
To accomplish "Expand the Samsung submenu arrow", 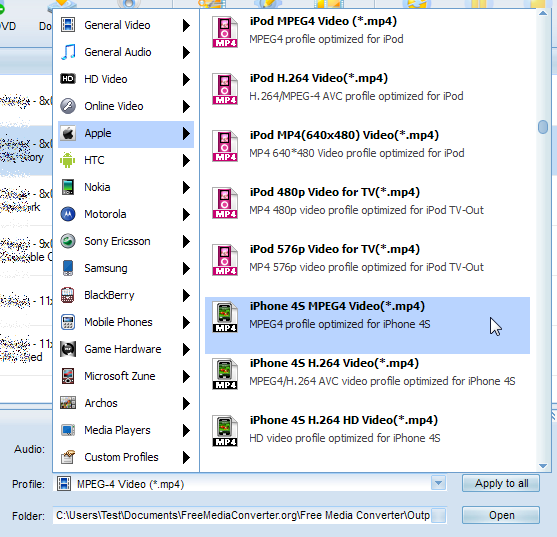I will (186, 268).
